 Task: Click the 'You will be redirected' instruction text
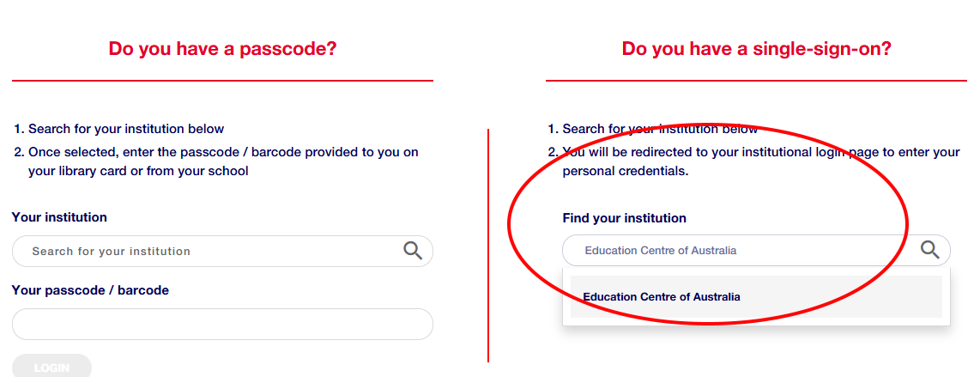point(760,152)
